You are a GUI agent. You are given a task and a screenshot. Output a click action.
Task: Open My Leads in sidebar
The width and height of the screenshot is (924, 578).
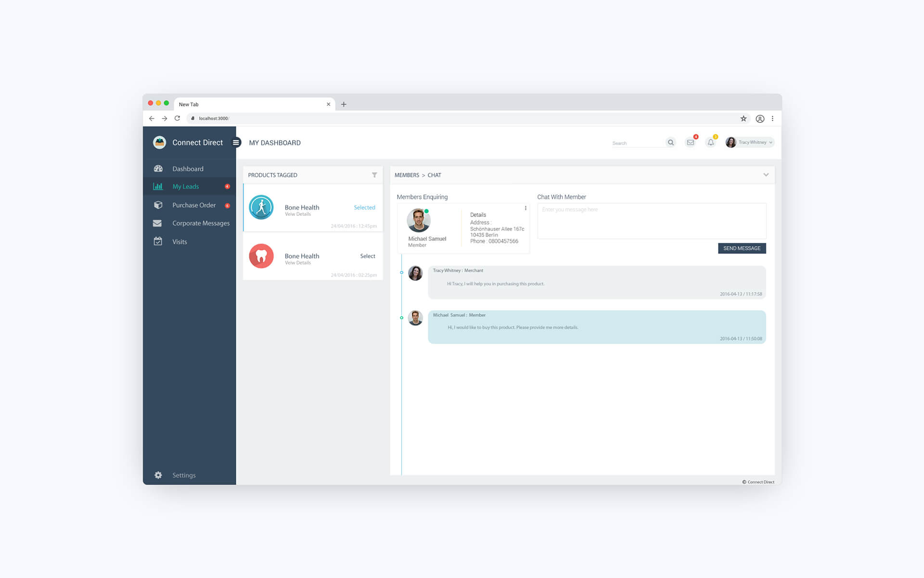[185, 186]
